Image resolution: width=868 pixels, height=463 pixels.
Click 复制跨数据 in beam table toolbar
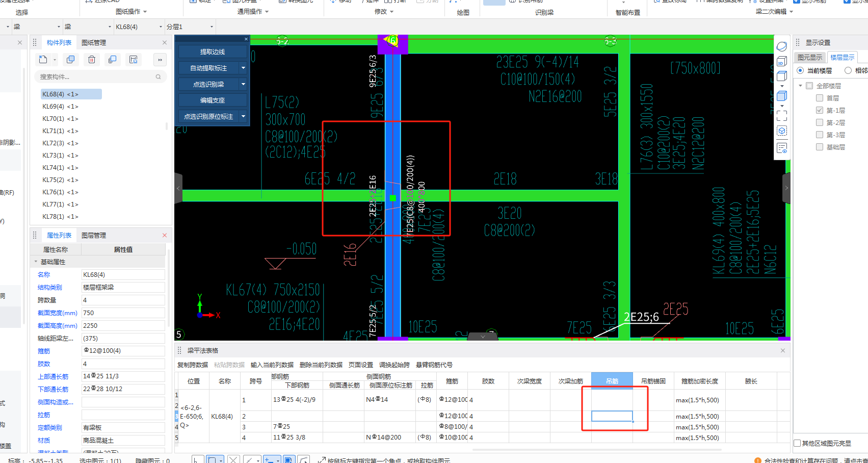point(193,365)
